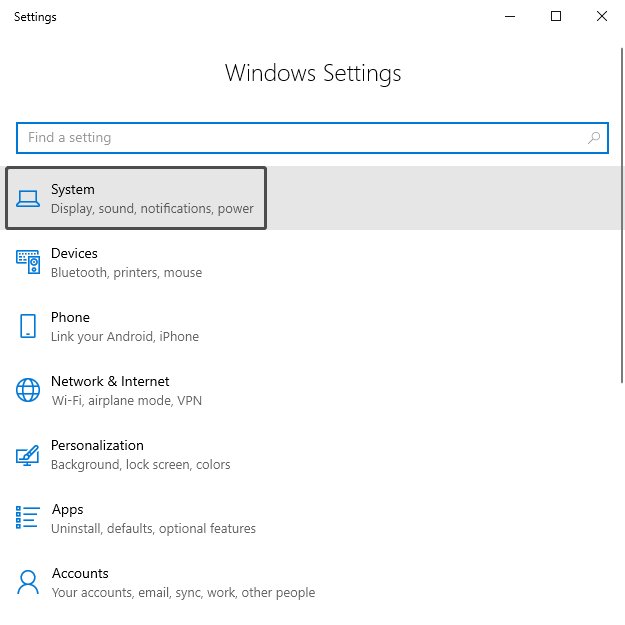Focus the Find a setting search field
Viewport: 625px width, 625px height.
click(312, 138)
